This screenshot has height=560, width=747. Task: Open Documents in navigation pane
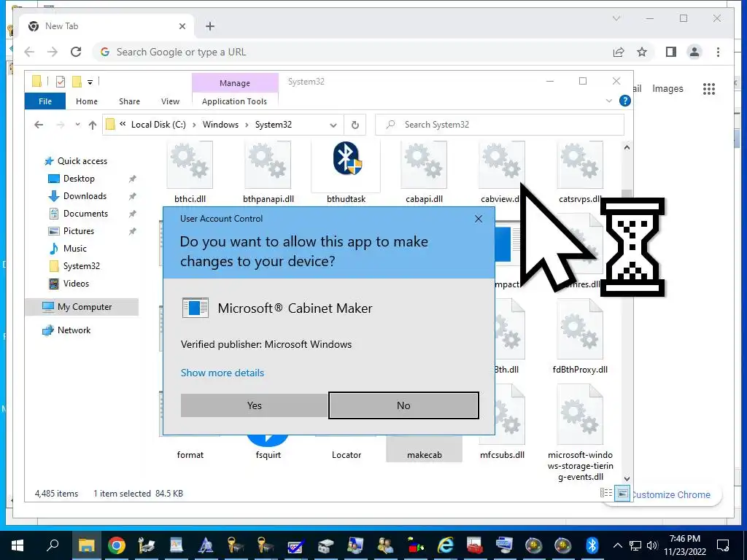click(x=85, y=214)
